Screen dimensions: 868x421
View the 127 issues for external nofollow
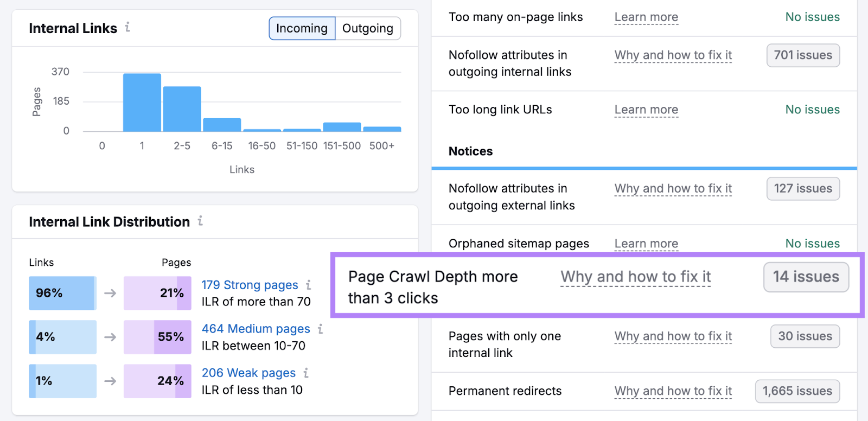coord(802,188)
